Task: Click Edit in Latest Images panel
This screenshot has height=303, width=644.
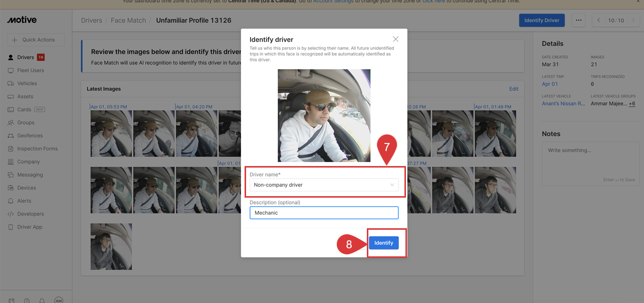Action: pos(514,89)
